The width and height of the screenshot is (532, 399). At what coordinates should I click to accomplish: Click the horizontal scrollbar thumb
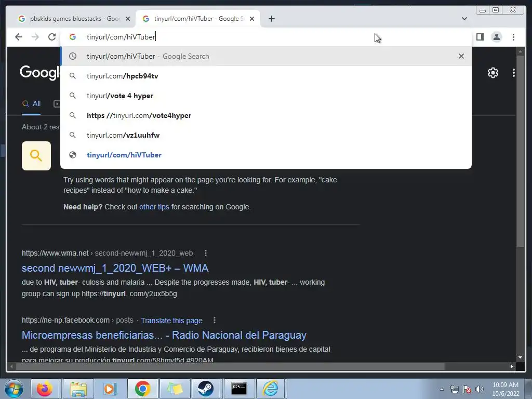click(x=230, y=366)
